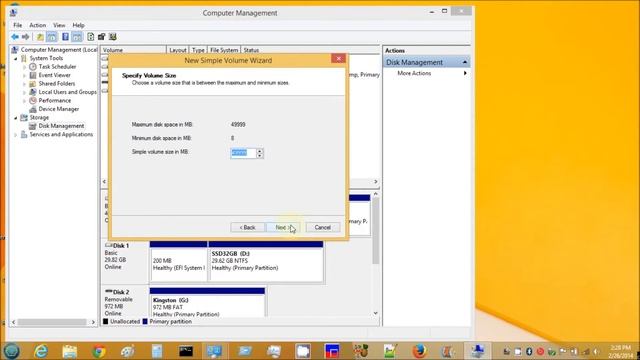The height and width of the screenshot is (360, 640).
Task: Click Next in the volume wizard
Action: (x=283, y=227)
